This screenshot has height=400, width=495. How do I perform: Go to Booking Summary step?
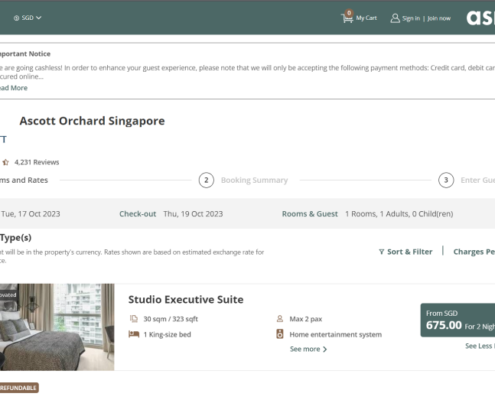pos(254,180)
